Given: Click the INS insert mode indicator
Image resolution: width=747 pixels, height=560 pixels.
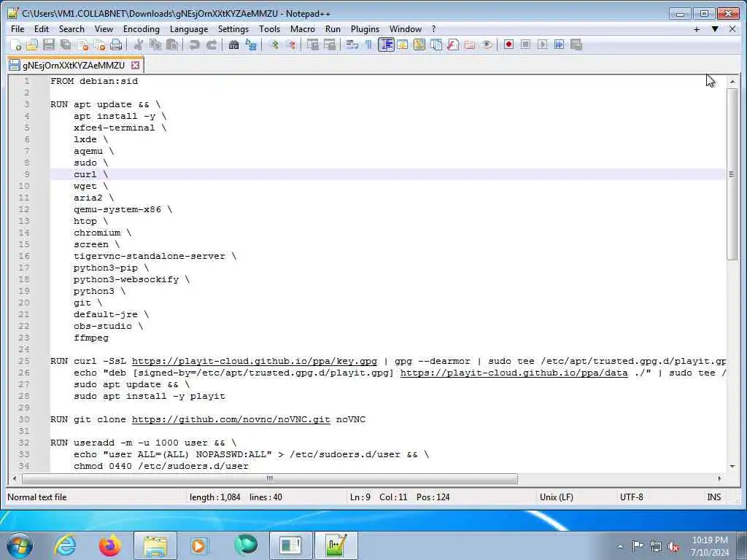Looking at the screenshot, I should 713,497.
